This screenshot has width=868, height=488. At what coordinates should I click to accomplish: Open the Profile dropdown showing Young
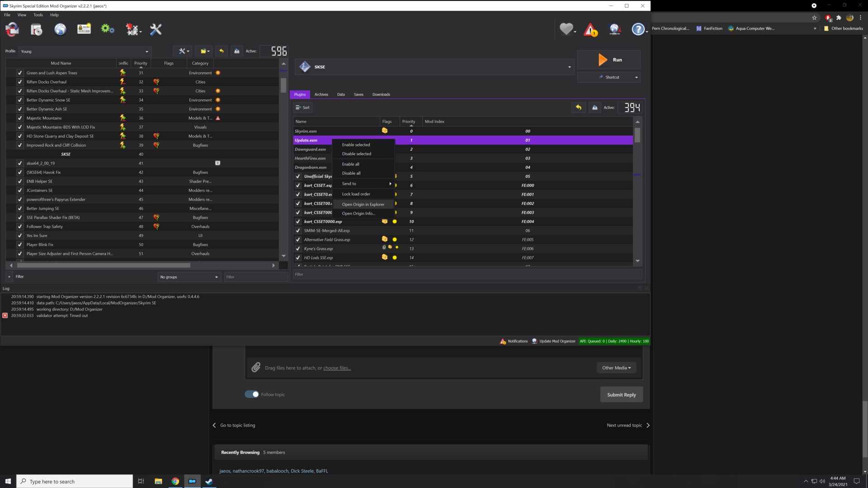coord(85,51)
